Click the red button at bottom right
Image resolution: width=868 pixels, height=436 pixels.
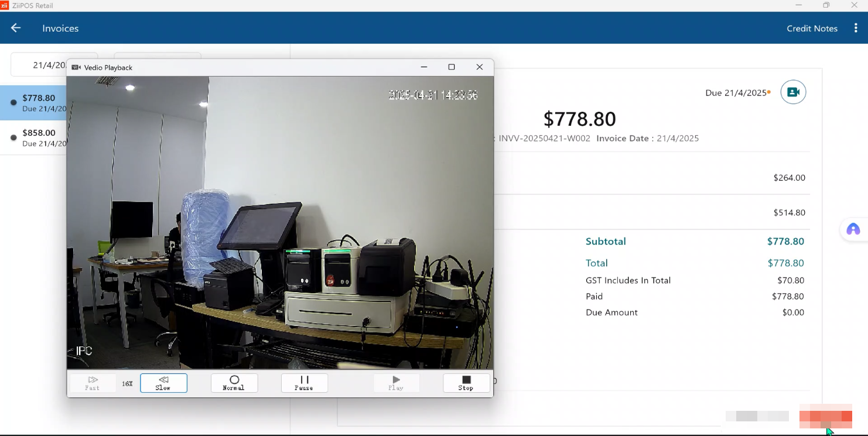click(x=825, y=416)
